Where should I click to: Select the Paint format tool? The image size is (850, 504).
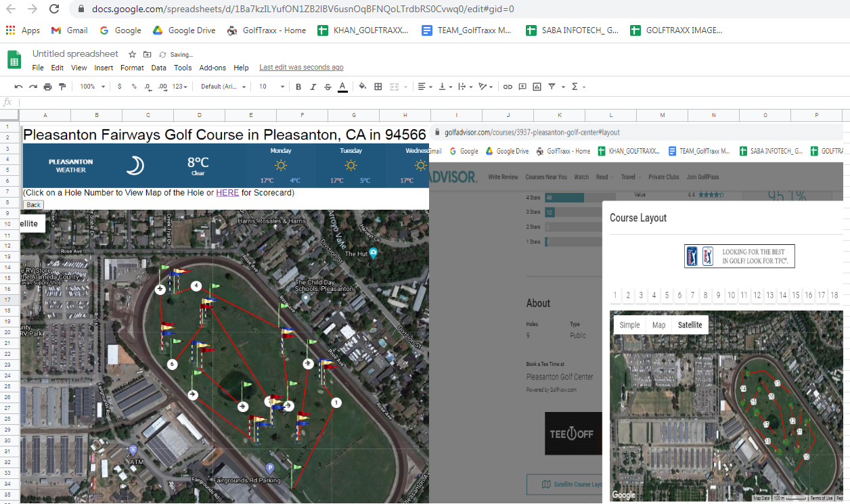pos(62,87)
